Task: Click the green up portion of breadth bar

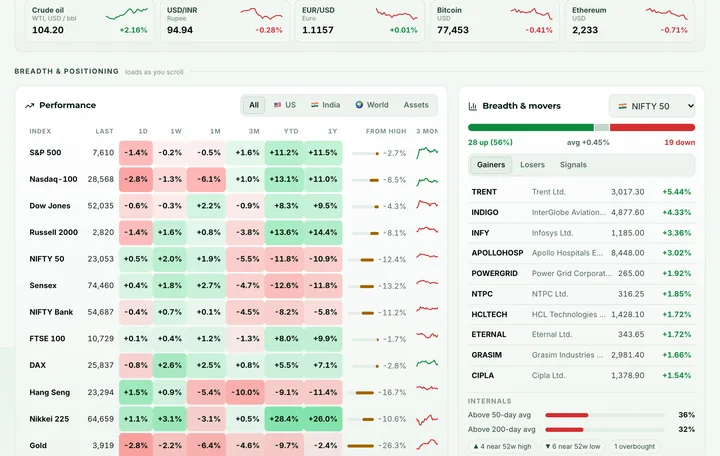Action: (x=531, y=128)
